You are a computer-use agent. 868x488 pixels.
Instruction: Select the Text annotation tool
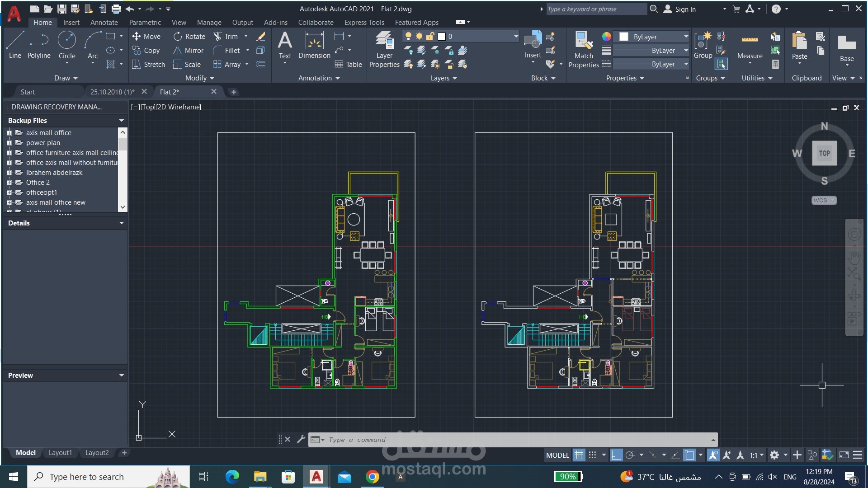pyautogui.click(x=285, y=45)
